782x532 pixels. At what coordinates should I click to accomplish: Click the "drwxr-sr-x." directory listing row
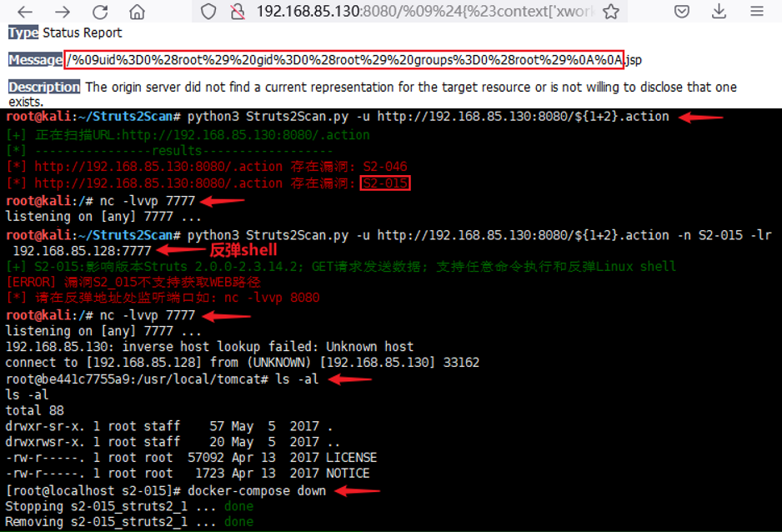[x=169, y=426]
